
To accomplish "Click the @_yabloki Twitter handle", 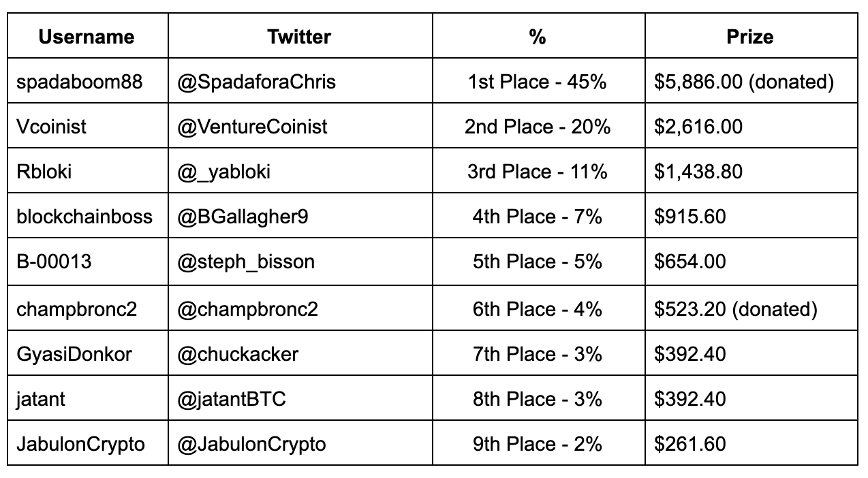I will click(224, 172).
